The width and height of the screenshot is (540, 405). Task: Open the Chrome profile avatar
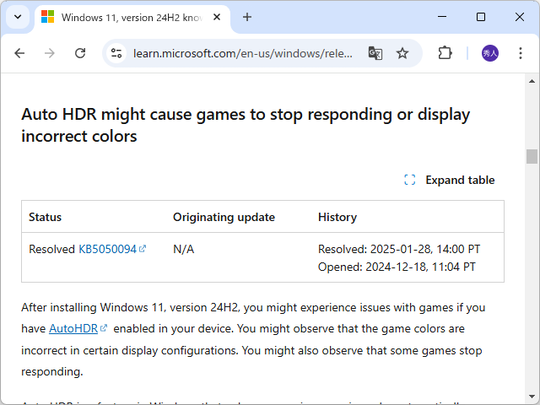pos(490,53)
